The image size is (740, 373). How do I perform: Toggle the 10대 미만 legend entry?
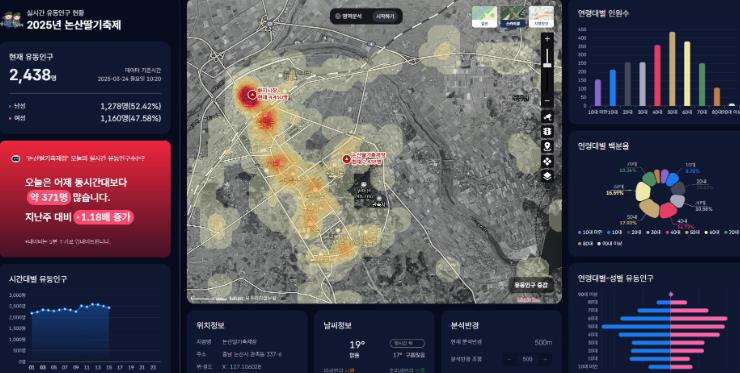(x=590, y=232)
